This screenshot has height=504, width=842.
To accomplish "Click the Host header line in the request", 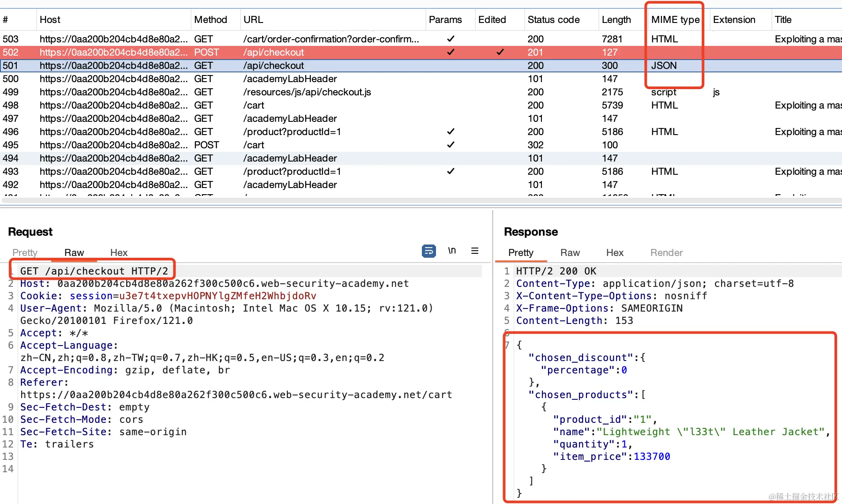I will (214, 283).
